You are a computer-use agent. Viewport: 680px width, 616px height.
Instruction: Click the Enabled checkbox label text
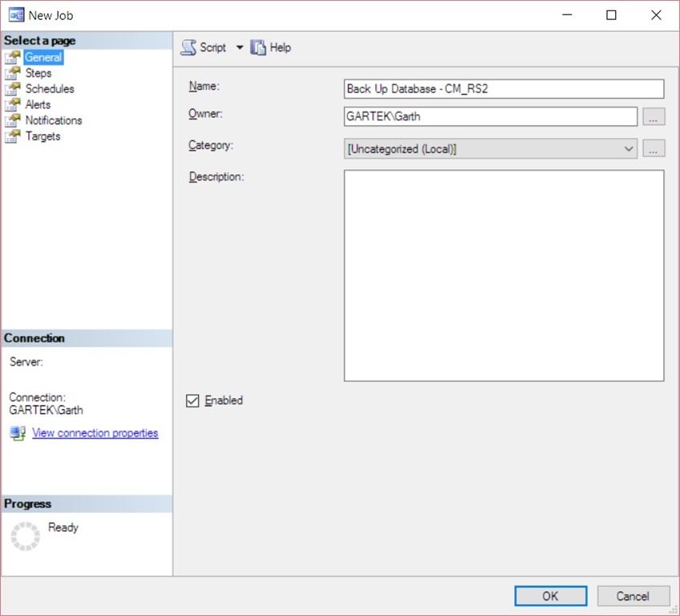(224, 400)
